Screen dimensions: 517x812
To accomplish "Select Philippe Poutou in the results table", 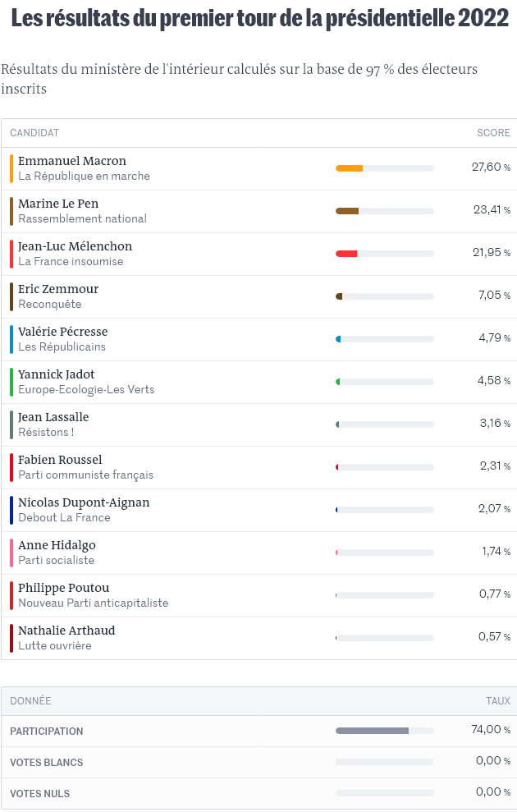I will coord(63,588).
